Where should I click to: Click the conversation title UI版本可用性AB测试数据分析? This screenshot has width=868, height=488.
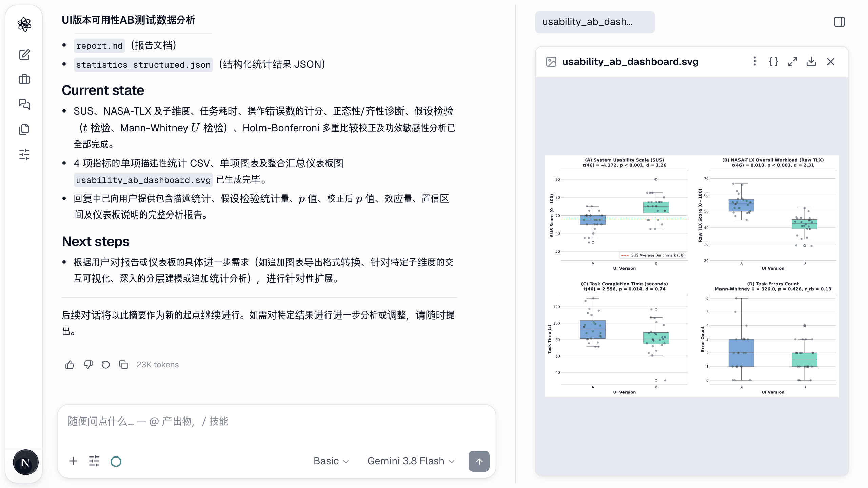click(128, 20)
